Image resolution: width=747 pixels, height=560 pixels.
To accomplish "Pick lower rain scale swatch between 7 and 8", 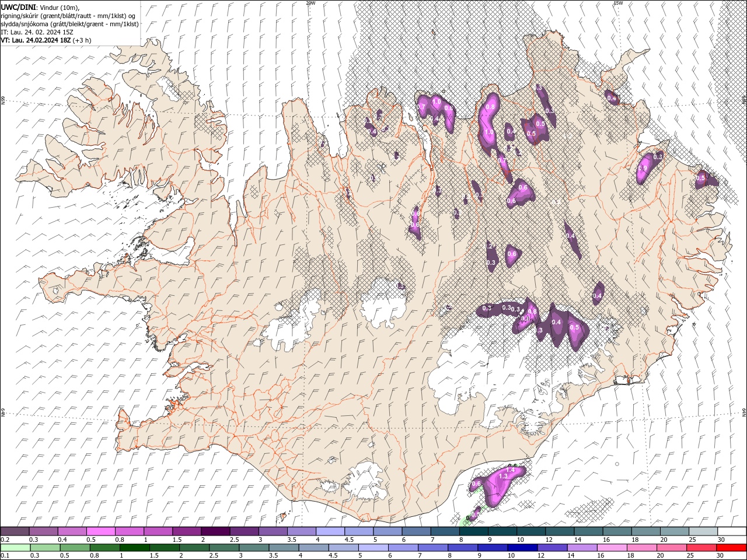I will 432,548.
